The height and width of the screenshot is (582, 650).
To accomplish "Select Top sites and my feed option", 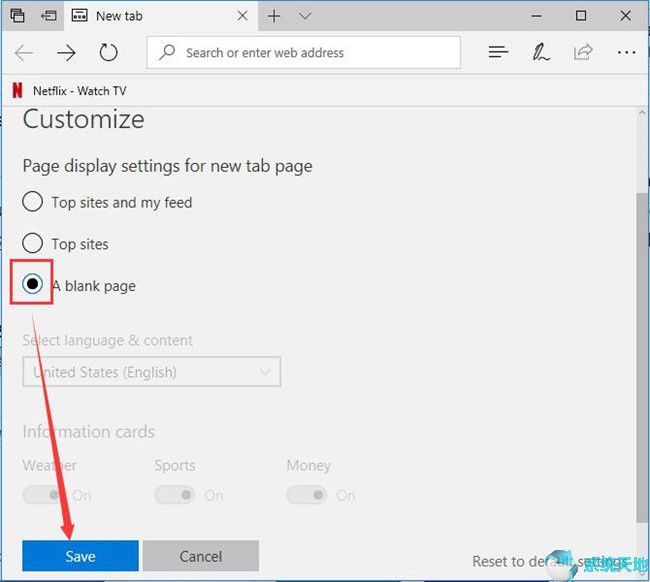I will pyautogui.click(x=107, y=202).
